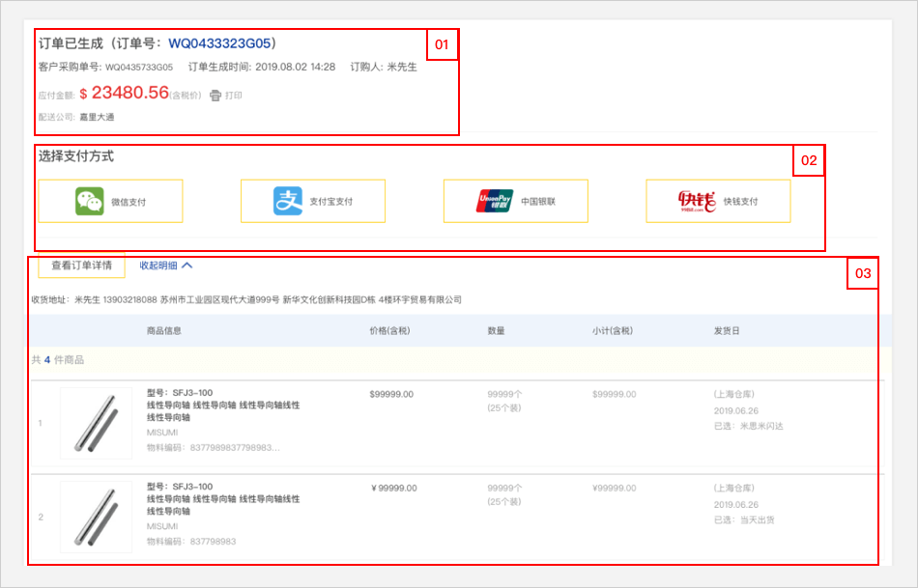This screenshot has width=918, height=588.
Task: Click the blue Alipay logo icon
Action: point(288,201)
